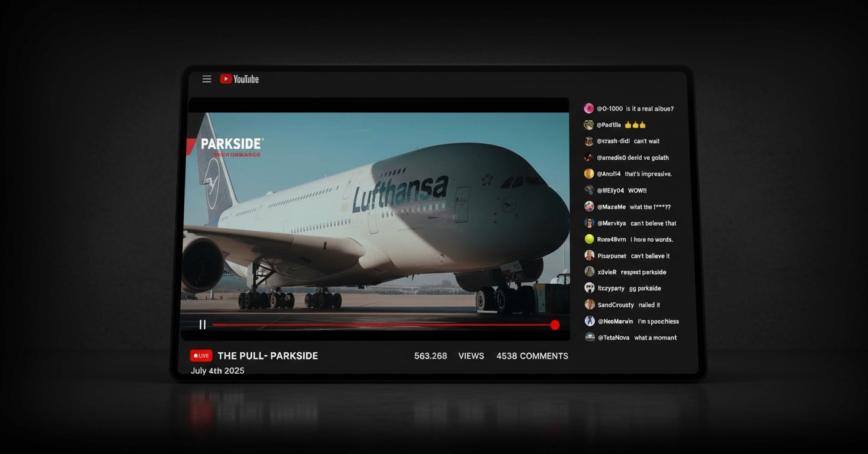
Task: Click the comment 'WOW!!'
Action: 637,191
